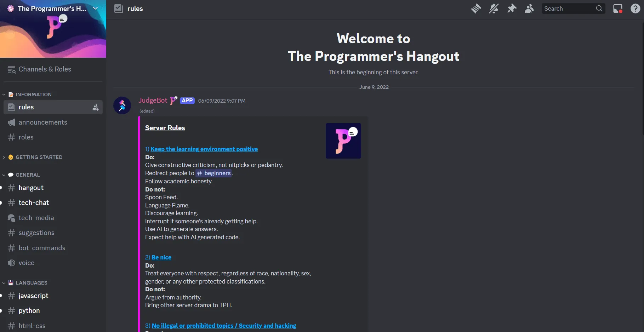This screenshot has width=644, height=332.
Task: Collapse the LANGUAGES category
Action: click(x=25, y=283)
